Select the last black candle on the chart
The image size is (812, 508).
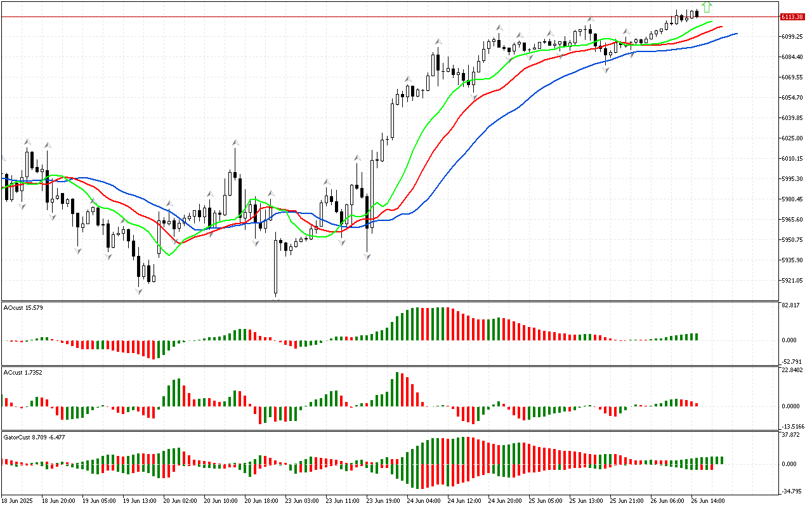pos(697,13)
